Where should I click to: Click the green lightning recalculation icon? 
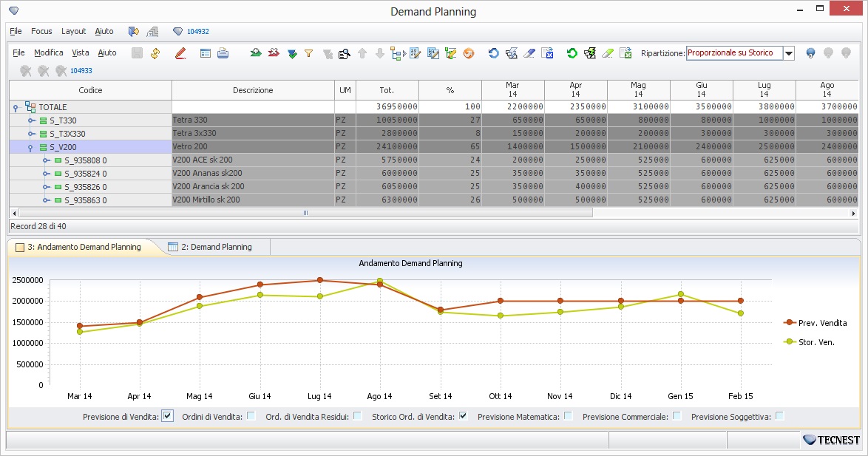point(589,53)
